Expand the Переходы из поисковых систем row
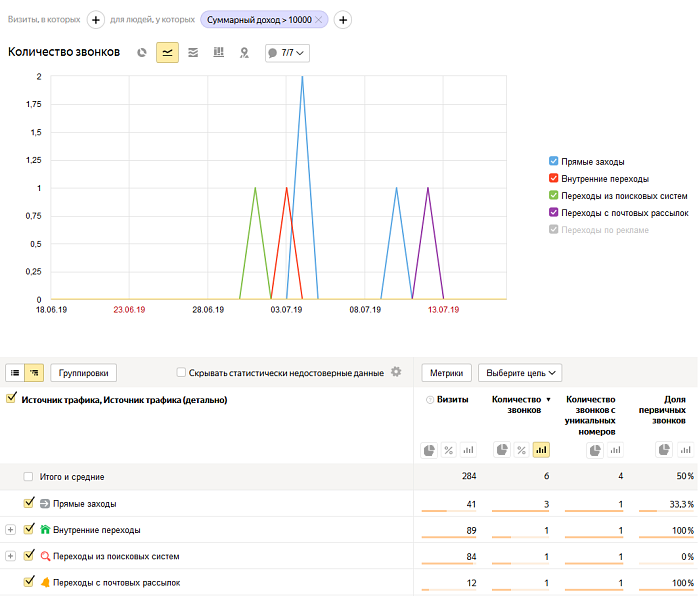This screenshot has height=596, width=698. (x=11, y=555)
